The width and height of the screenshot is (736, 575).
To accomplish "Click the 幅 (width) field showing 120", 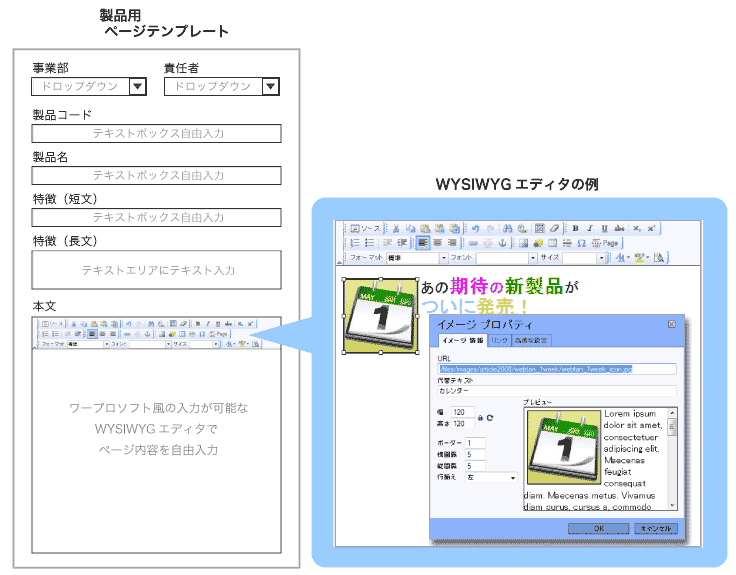I will [x=463, y=412].
